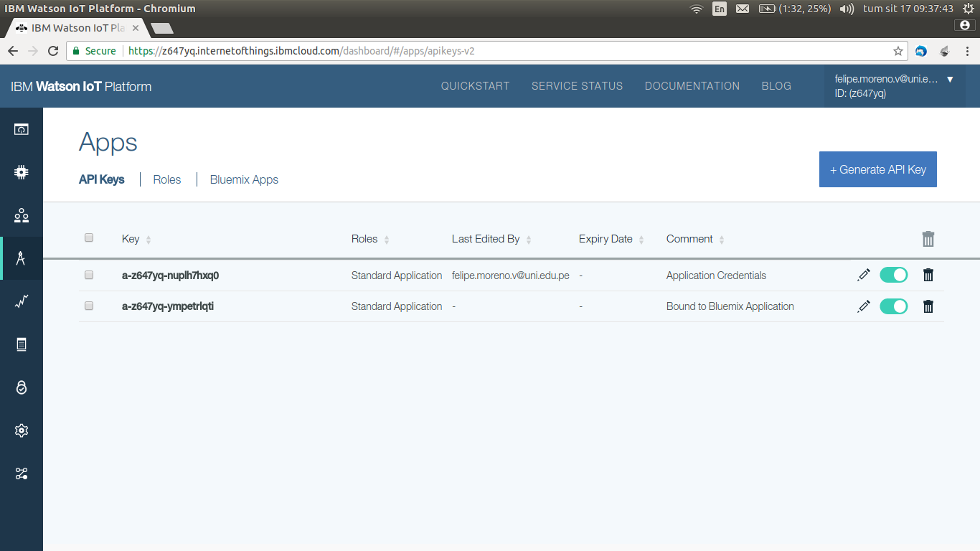This screenshot has width=980, height=551.
Task: Open the Usage graph icon in sidebar
Action: 22,301
